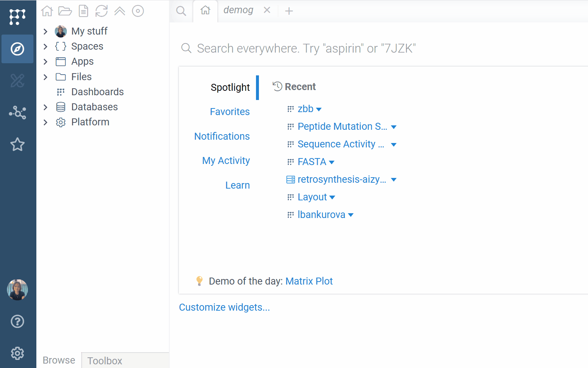The height and width of the screenshot is (368, 588).
Task: Click the refresh icon in browse toolbar
Action: click(x=101, y=11)
